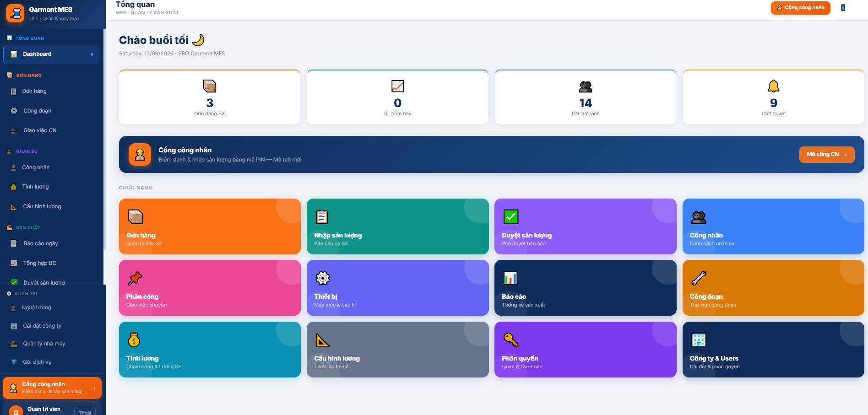Click the green checkmark icon on 'Duyệt sản lượng' tile

point(510,216)
